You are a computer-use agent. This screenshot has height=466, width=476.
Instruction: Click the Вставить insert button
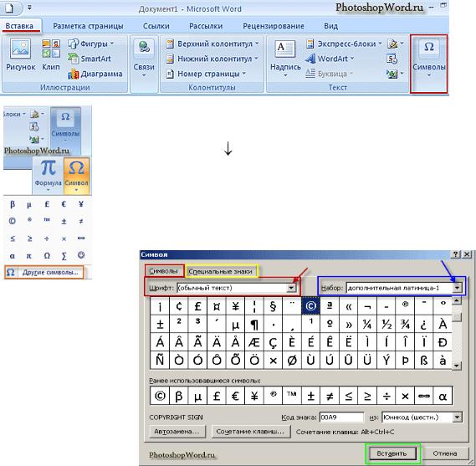click(392, 453)
